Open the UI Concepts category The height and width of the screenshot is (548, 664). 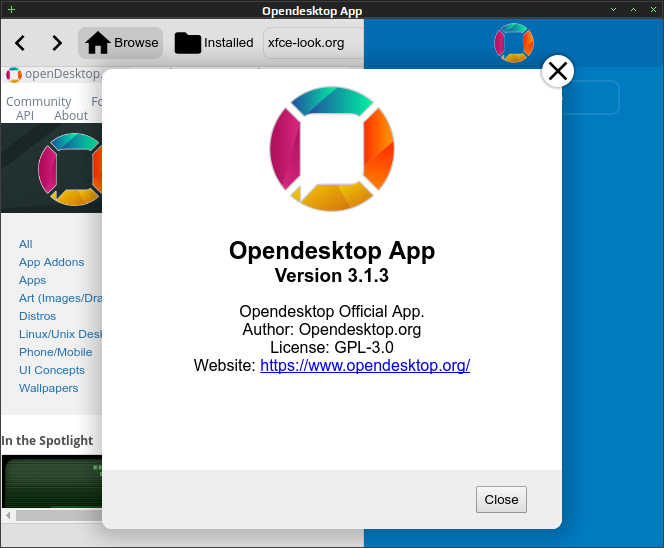coord(52,370)
